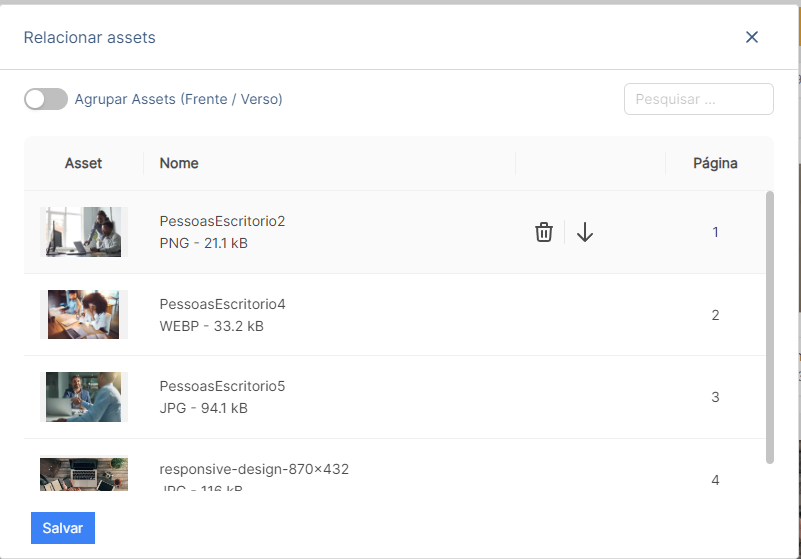The width and height of the screenshot is (801, 559).
Task: Save changes with the Salvar button
Action: coord(63,528)
